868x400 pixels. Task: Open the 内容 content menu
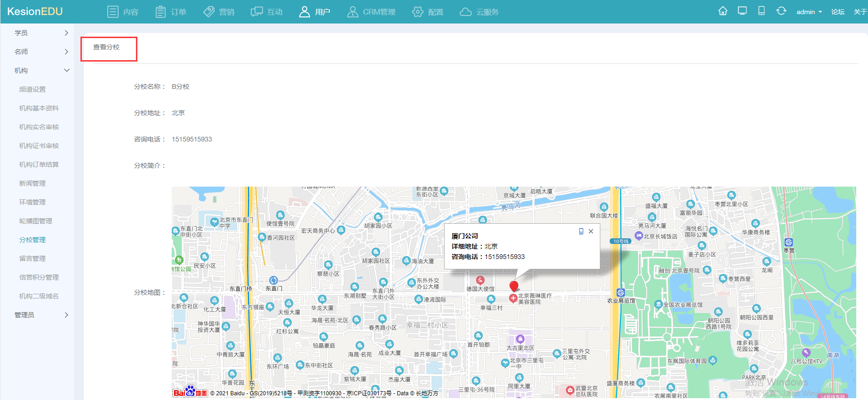(x=123, y=12)
